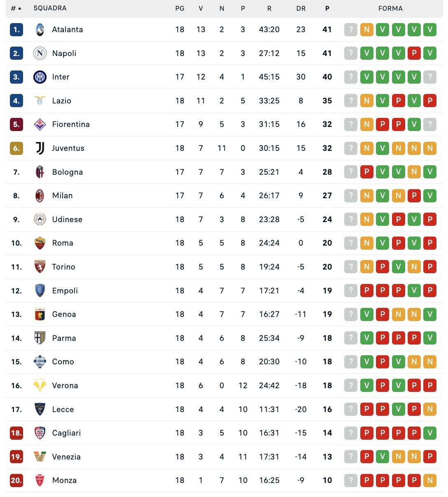This screenshot has width=448, height=497.
Task: Sort by the SQUADRA column header
Action: click(50, 8)
